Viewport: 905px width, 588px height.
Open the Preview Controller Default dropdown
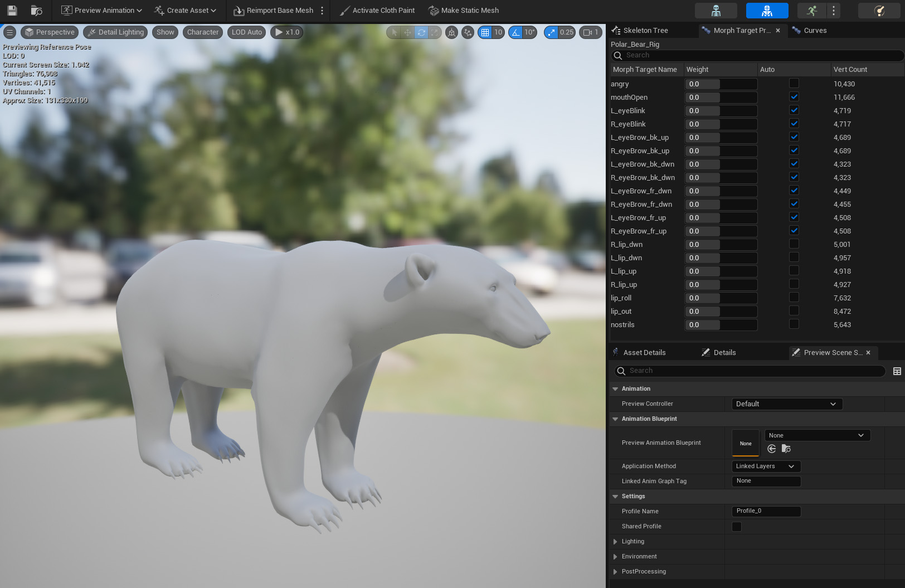[x=787, y=404]
